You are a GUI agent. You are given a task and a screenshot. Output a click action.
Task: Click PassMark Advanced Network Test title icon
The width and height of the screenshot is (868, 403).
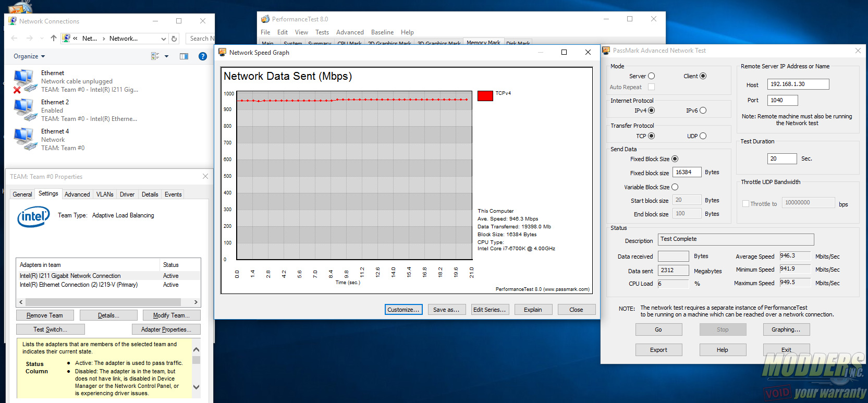coord(606,51)
